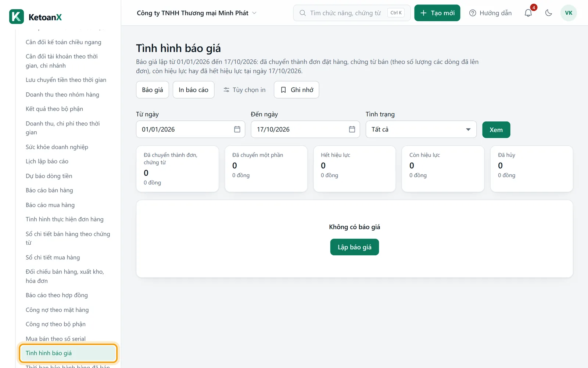
Task: Click the search magnifier icon
Action: (x=302, y=13)
